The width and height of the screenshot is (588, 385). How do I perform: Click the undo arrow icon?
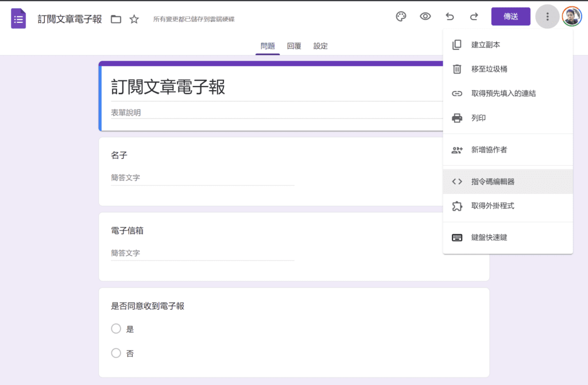[x=450, y=17]
